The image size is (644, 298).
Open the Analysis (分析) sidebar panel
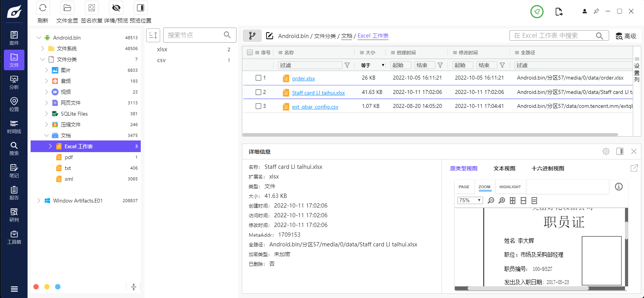(x=14, y=82)
